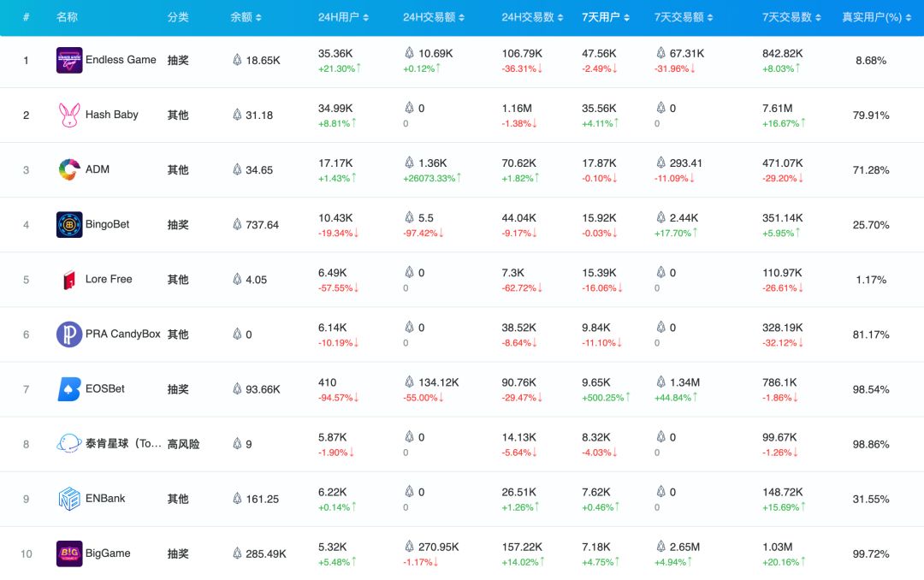Click EOS icon beside balance 34.65
The width and height of the screenshot is (924, 580).
click(237, 169)
